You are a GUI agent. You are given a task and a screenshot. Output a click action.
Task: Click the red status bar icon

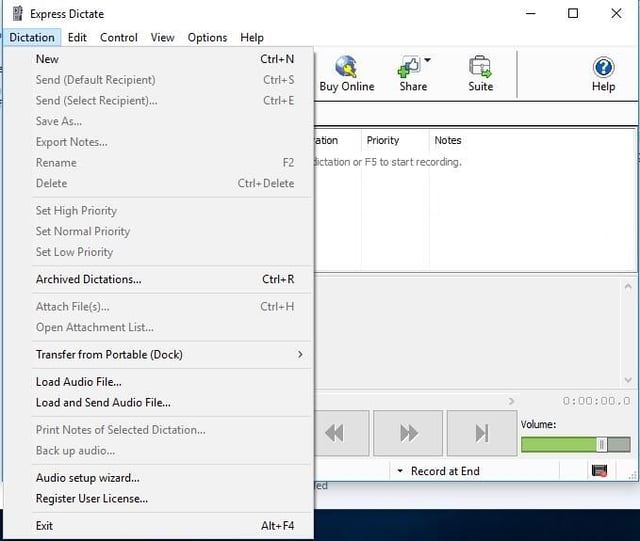click(599, 471)
